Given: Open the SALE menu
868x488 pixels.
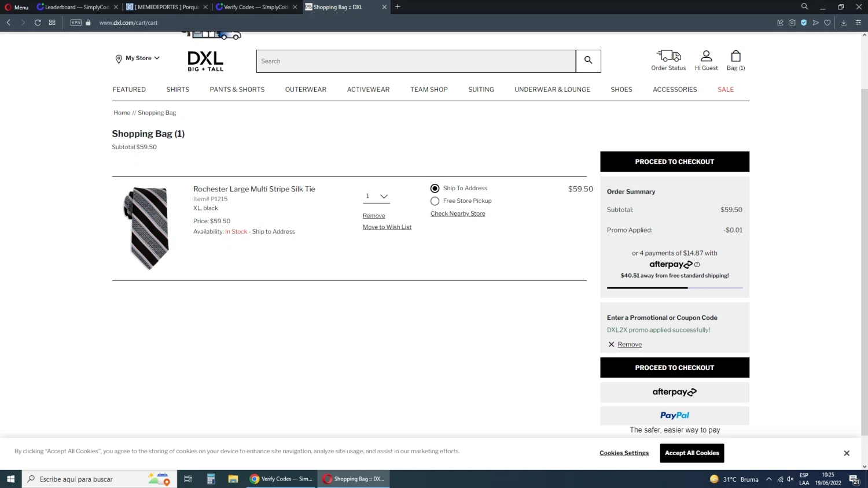Looking at the screenshot, I should (726, 90).
